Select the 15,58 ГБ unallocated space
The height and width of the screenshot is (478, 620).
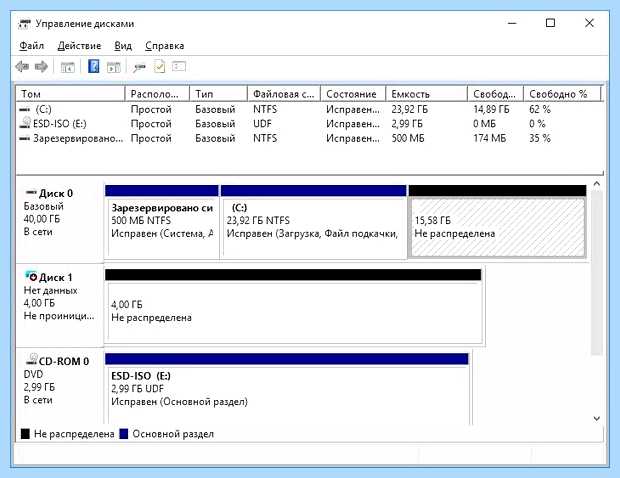pos(497,222)
